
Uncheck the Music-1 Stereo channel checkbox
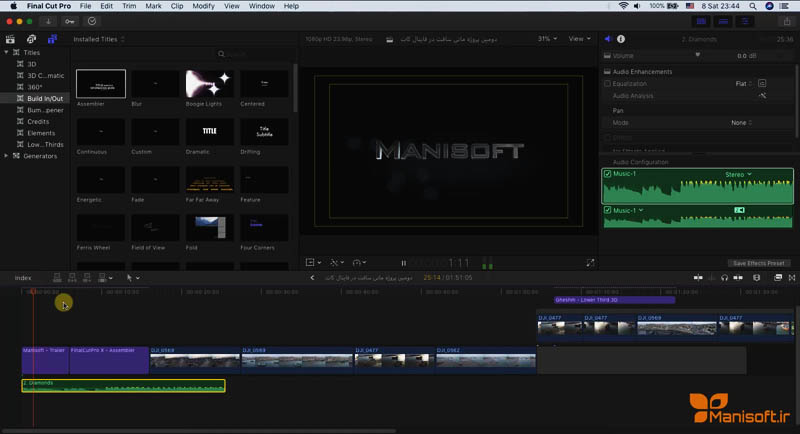[607, 174]
